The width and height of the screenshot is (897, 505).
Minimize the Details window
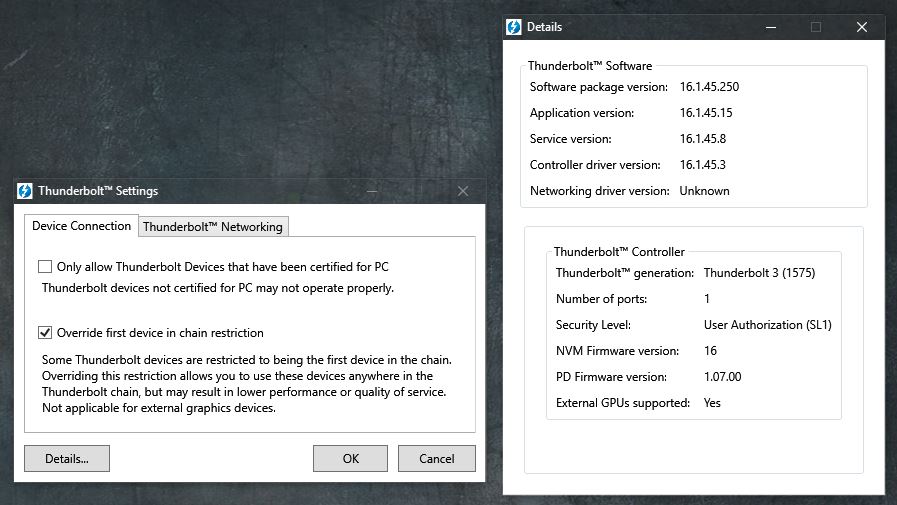pyautogui.click(x=770, y=27)
